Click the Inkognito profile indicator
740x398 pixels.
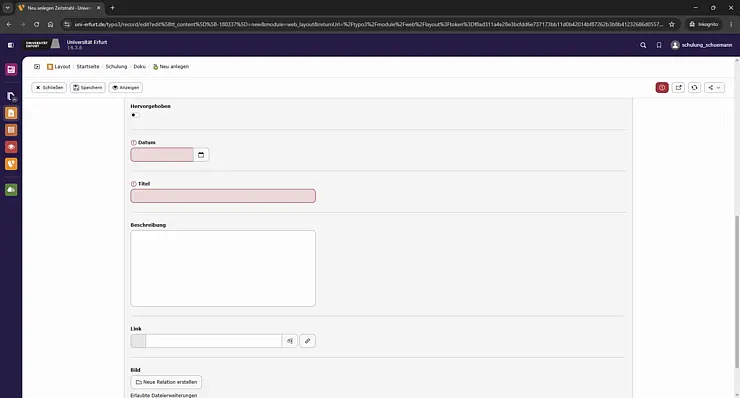[x=704, y=24]
